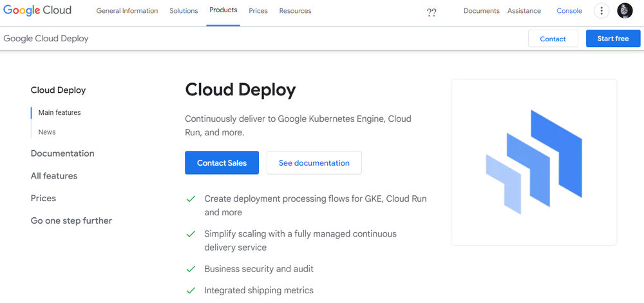Click Google Cloud Deploy subheader title
This screenshot has height=303, width=644.
pyautogui.click(x=46, y=39)
